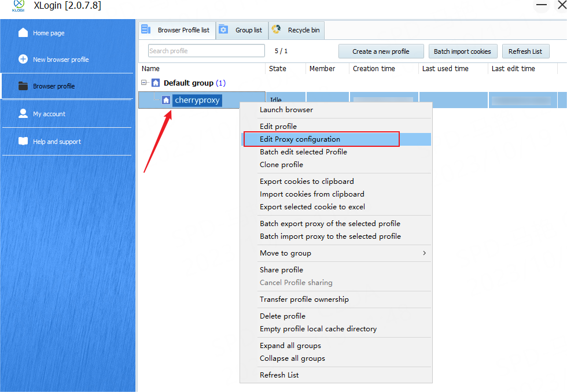This screenshot has height=392, width=567.
Task: Click the New browser profile plus icon
Action: [23, 59]
